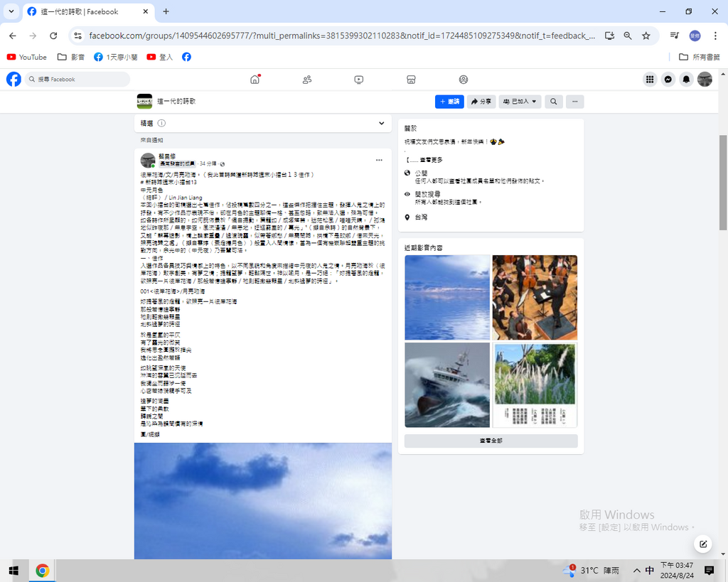Open the Friends page icon
The image size is (728, 582).
click(307, 80)
